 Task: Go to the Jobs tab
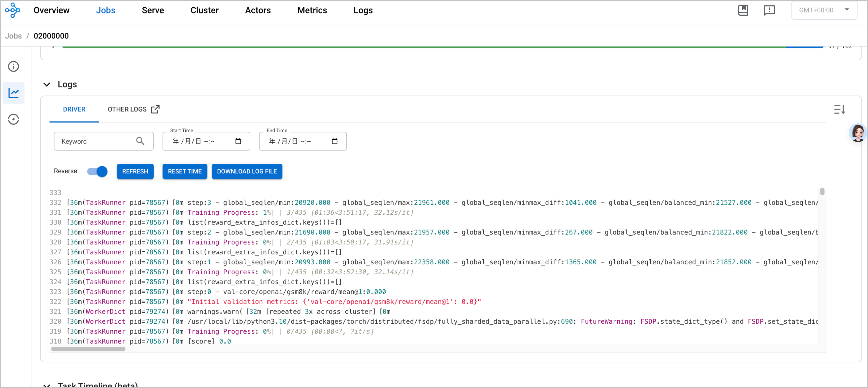tap(105, 10)
